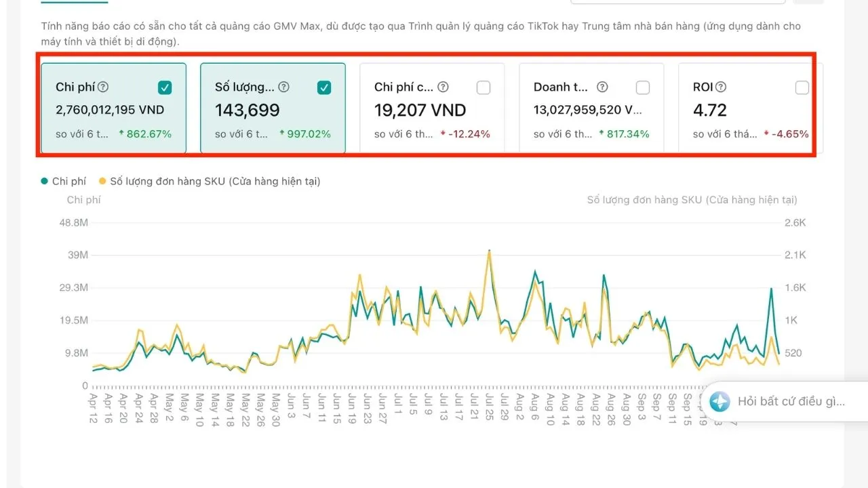The width and height of the screenshot is (868, 488).
Task: Click the '2.6K' orders axis label
Action: click(x=795, y=222)
